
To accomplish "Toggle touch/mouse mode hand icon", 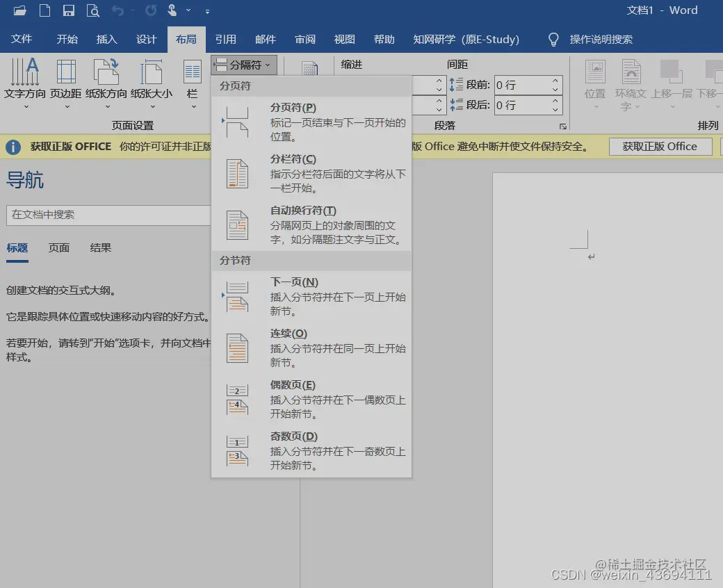I will pos(172,10).
